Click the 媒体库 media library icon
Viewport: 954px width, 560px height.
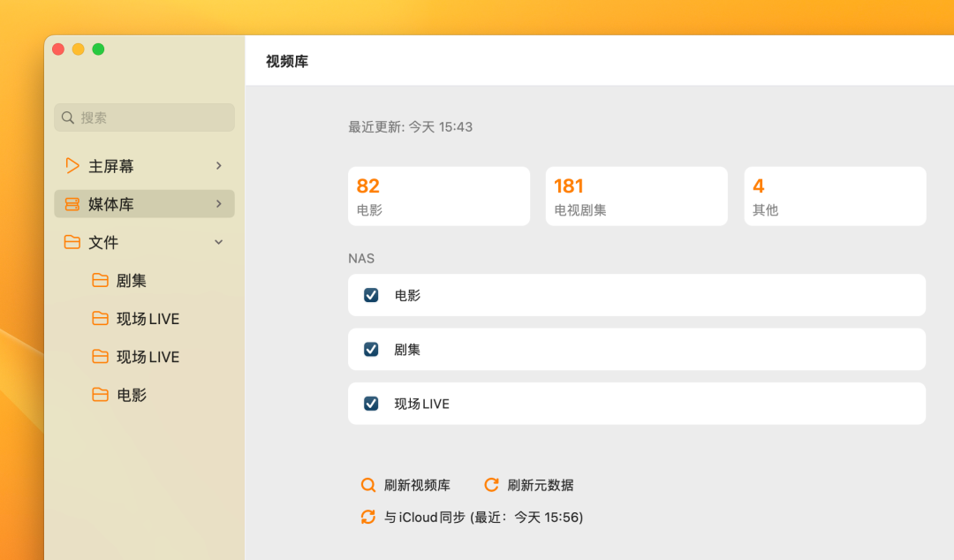coord(72,203)
